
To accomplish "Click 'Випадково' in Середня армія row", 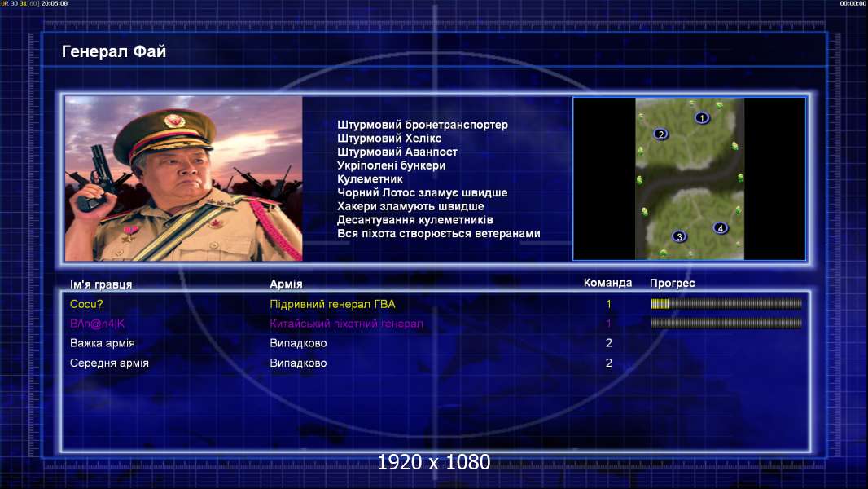I will (x=298, y=363).
